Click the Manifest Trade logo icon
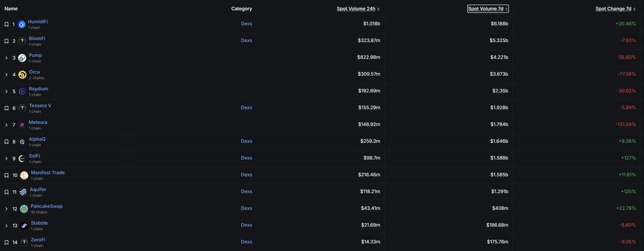This screenshot has width=644, height=251. pos(24,175)
